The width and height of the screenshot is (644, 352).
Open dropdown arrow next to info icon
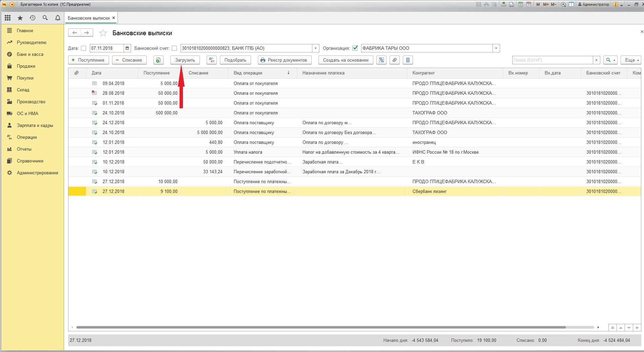tap(622, 5)
